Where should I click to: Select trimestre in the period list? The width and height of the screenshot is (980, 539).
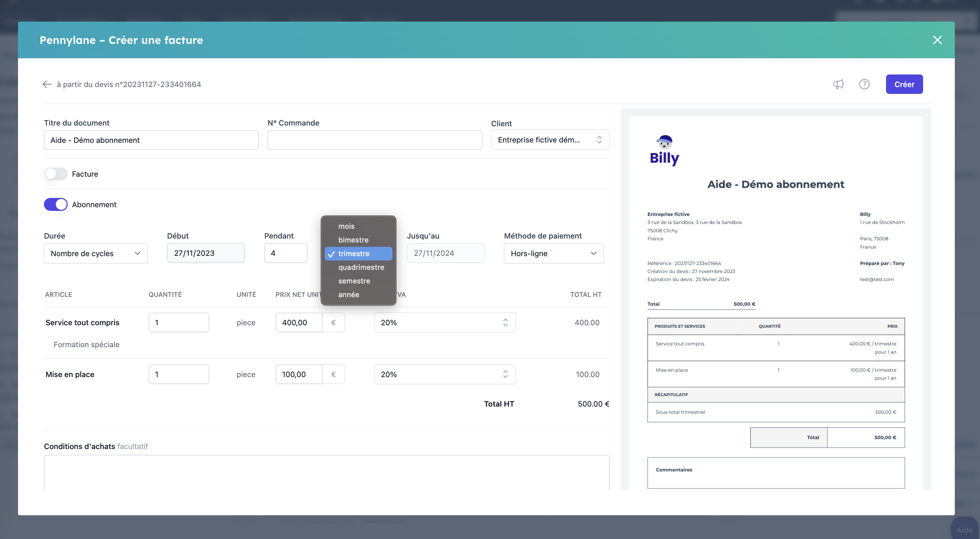[358, 254]
